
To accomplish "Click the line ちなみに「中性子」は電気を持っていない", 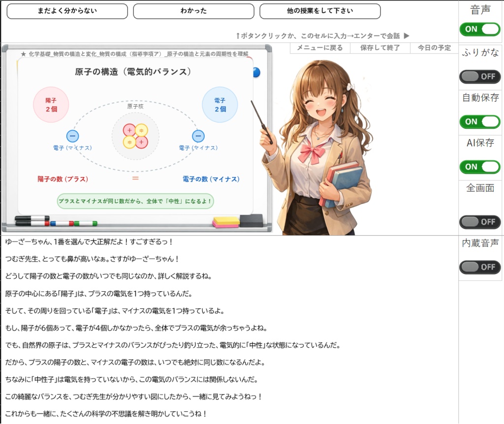I will click(x=132, y=380).
